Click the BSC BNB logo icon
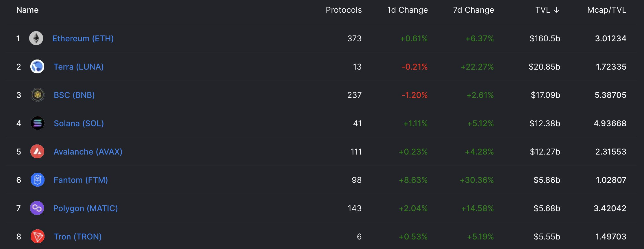 pyautogui.click(x=38, y=95)
